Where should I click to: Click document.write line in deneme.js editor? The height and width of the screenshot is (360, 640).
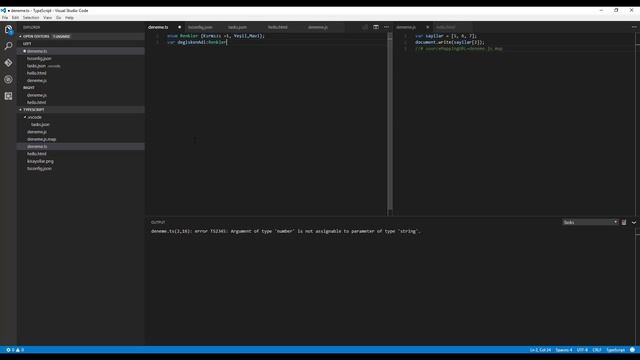[x=449, y=42]
